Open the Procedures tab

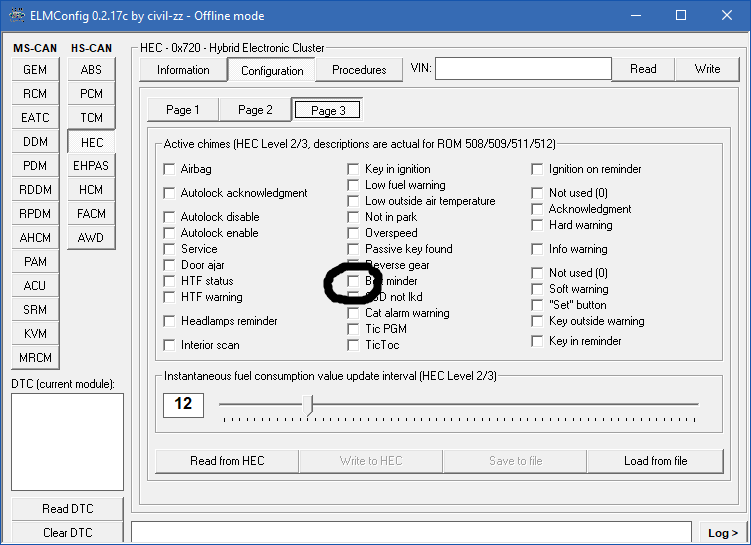click(359, 70)
